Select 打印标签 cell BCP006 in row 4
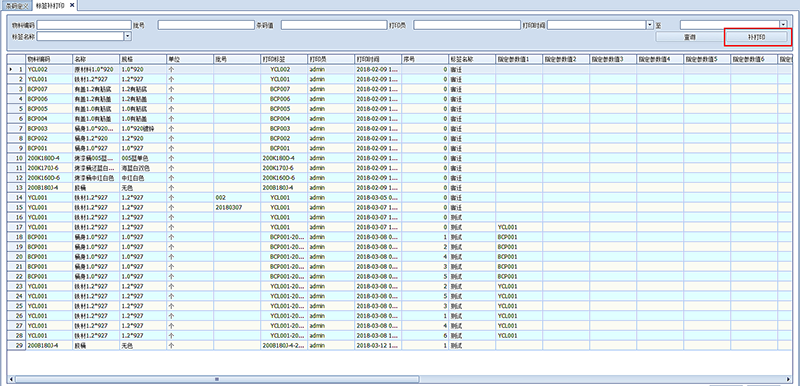 284,99
